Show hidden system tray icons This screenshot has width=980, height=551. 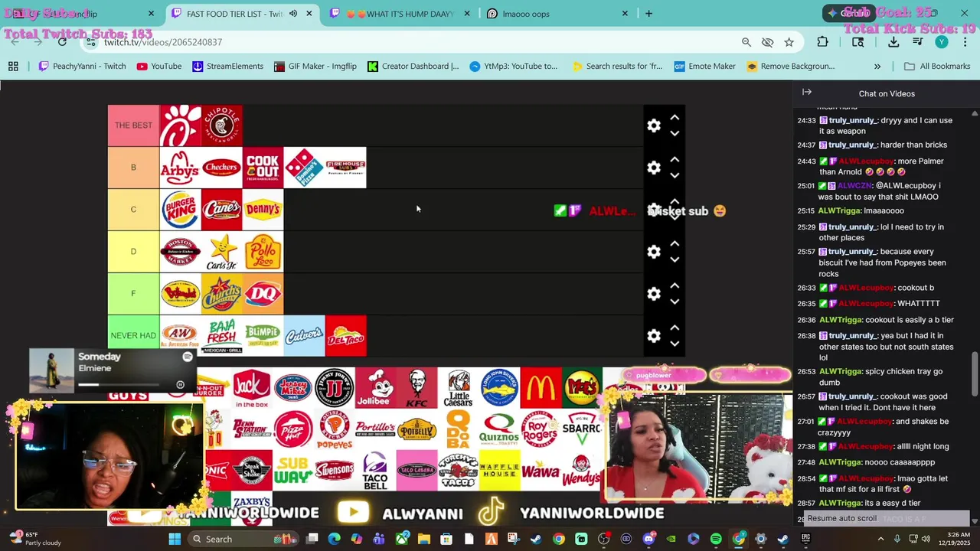point(880,539)
